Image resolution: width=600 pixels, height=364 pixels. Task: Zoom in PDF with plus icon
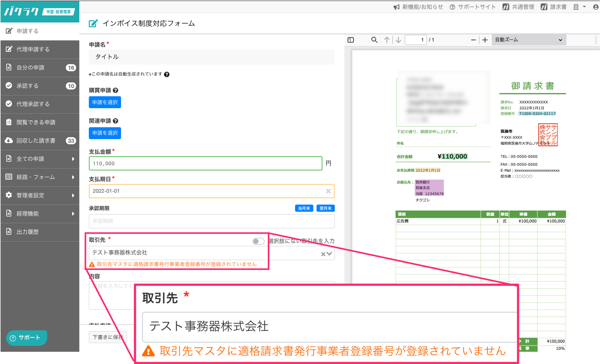pyautogui.click(x=485, y=40)
